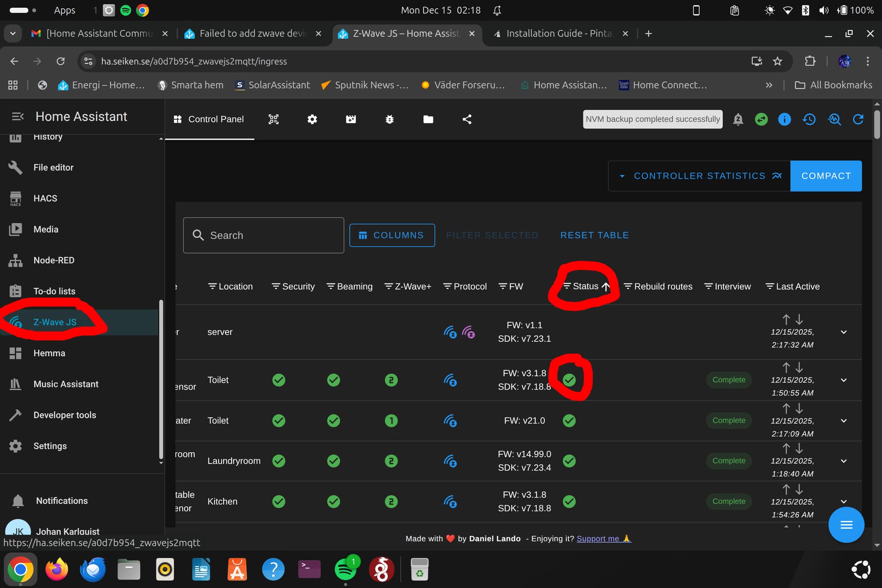Click the share icon in the toolbar
Viewport: 882px width, 588px height.
coord(467,119)
